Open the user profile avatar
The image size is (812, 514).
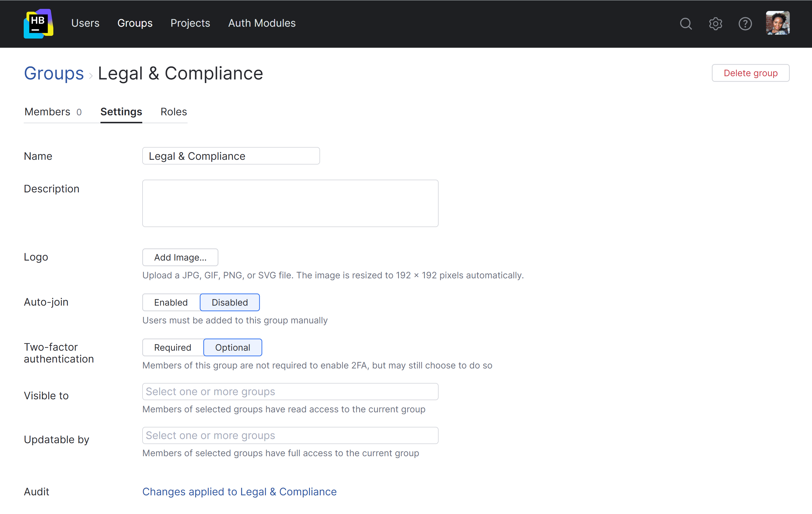click(777, 23)
